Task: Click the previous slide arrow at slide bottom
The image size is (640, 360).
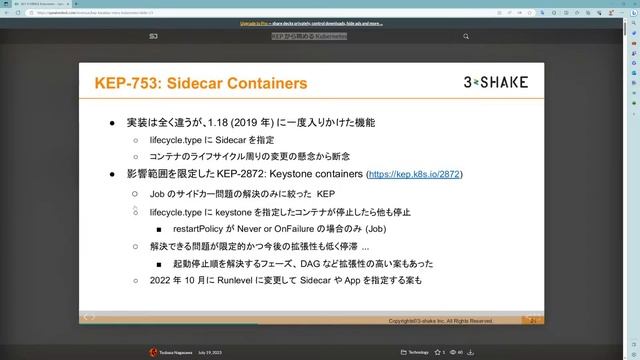Action: [x=86, y=317]
